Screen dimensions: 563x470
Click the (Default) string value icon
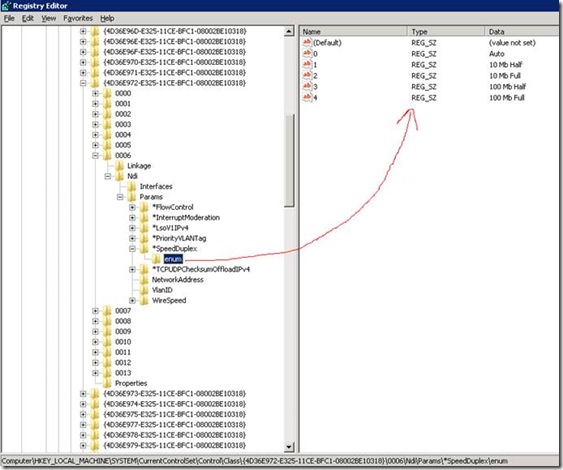(307, 43)
